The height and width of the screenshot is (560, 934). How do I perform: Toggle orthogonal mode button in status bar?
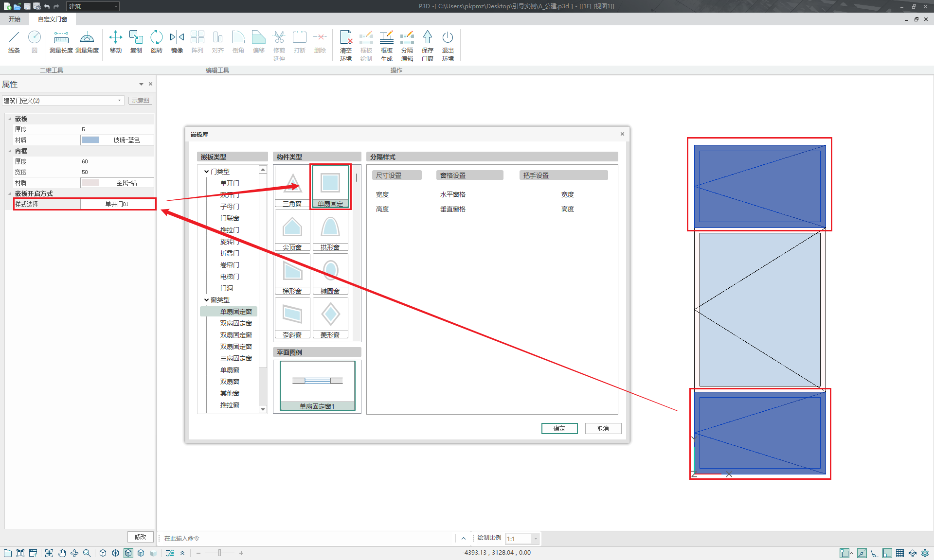(x=887, y=553)
